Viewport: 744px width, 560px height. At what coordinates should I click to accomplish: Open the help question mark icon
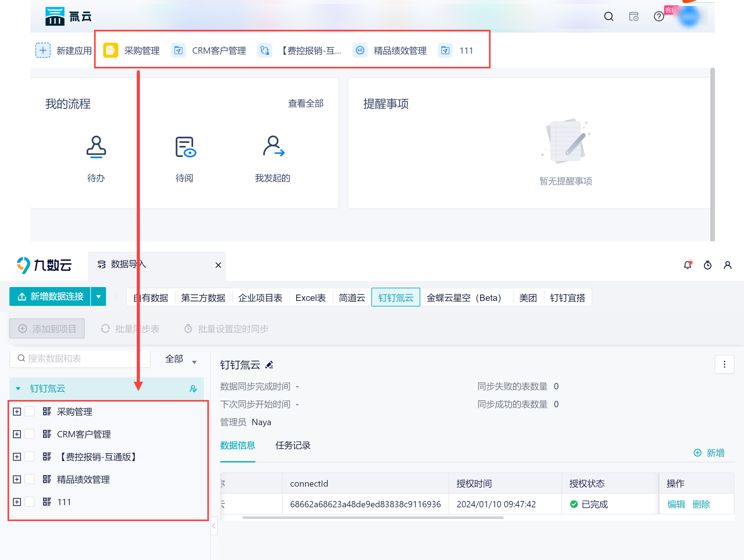658,17
